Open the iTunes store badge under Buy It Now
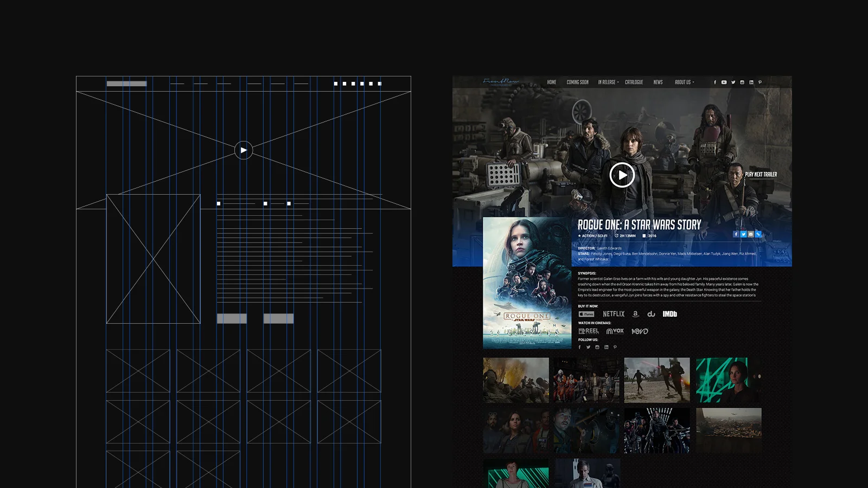The width and height of the screenshot is (868, 488). coord(586,314)
